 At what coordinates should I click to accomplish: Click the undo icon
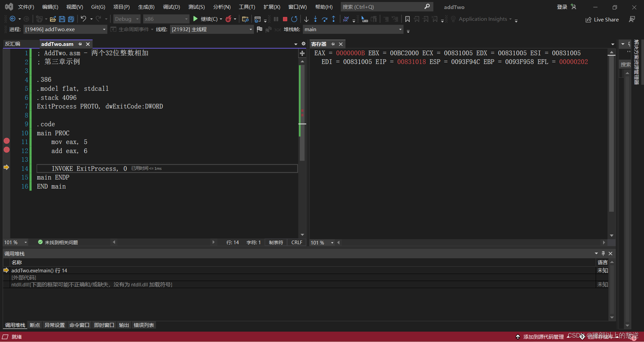(84, 19)
